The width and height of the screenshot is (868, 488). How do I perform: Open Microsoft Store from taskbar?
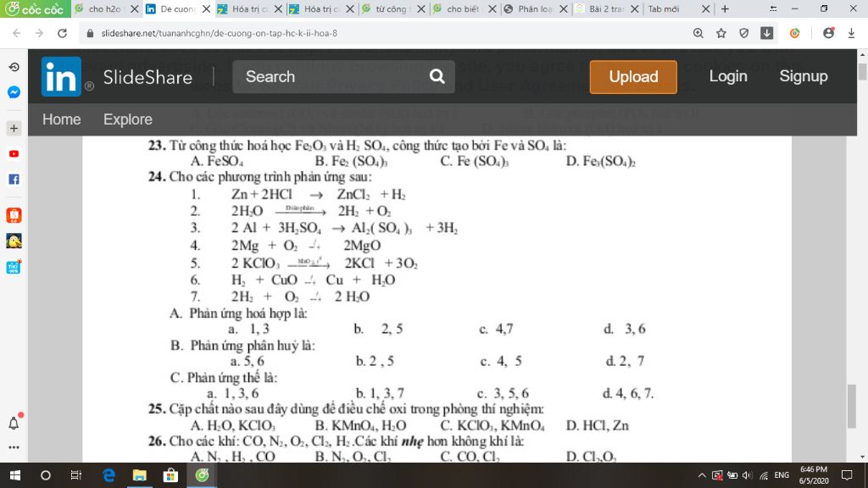tap(170, 475)
